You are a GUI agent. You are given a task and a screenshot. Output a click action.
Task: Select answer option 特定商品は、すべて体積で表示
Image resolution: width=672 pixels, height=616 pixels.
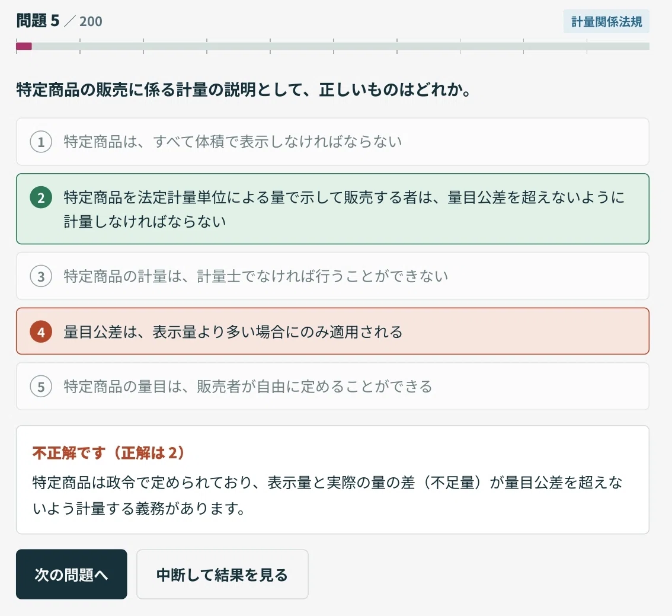[332, 142]
